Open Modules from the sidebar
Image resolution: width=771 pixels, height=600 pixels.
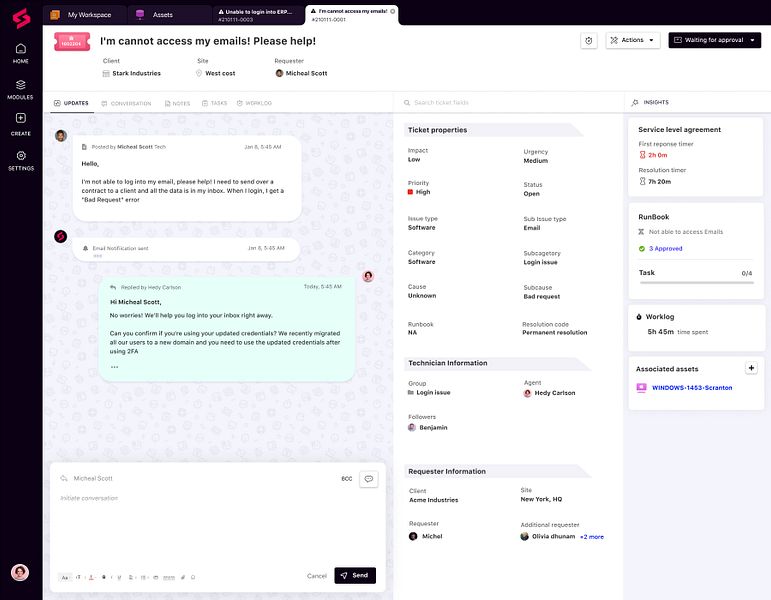(21, 90)
